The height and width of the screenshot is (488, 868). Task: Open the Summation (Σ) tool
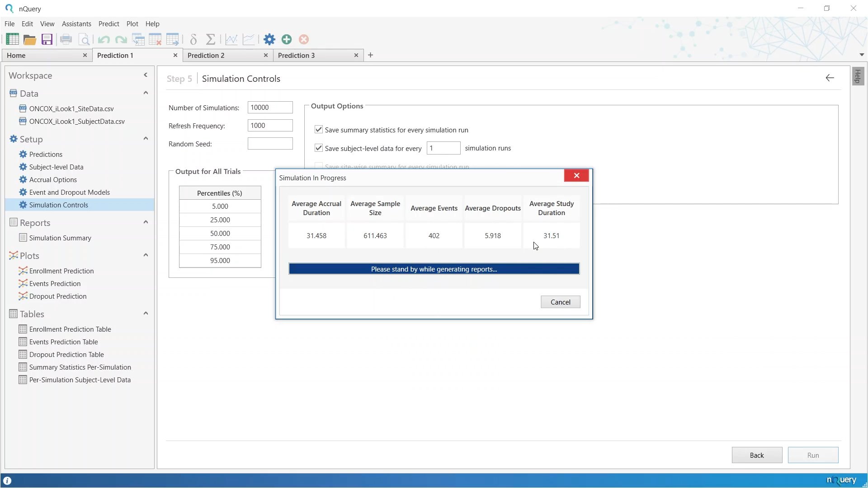(211, 39)
